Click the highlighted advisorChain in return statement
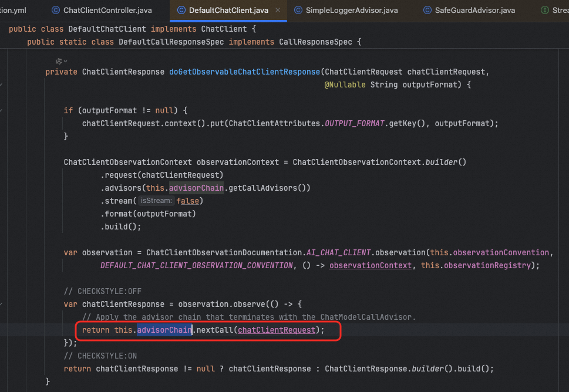 164,330
